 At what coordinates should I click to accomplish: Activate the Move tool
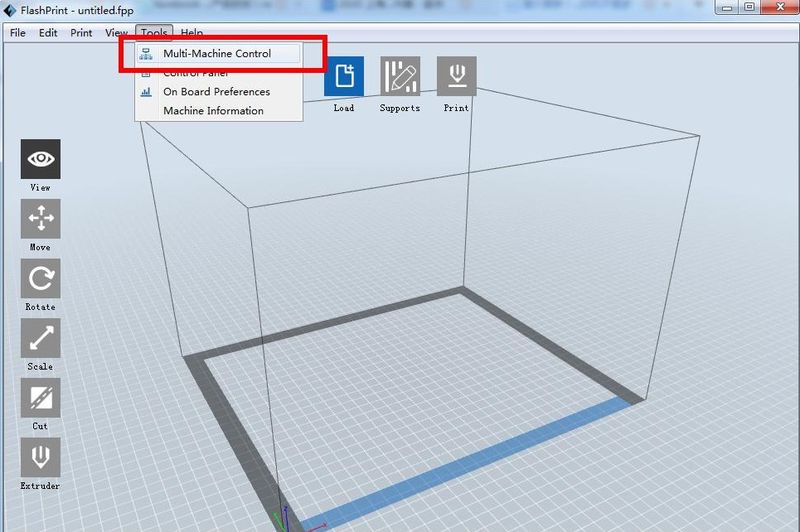(40, 219)
